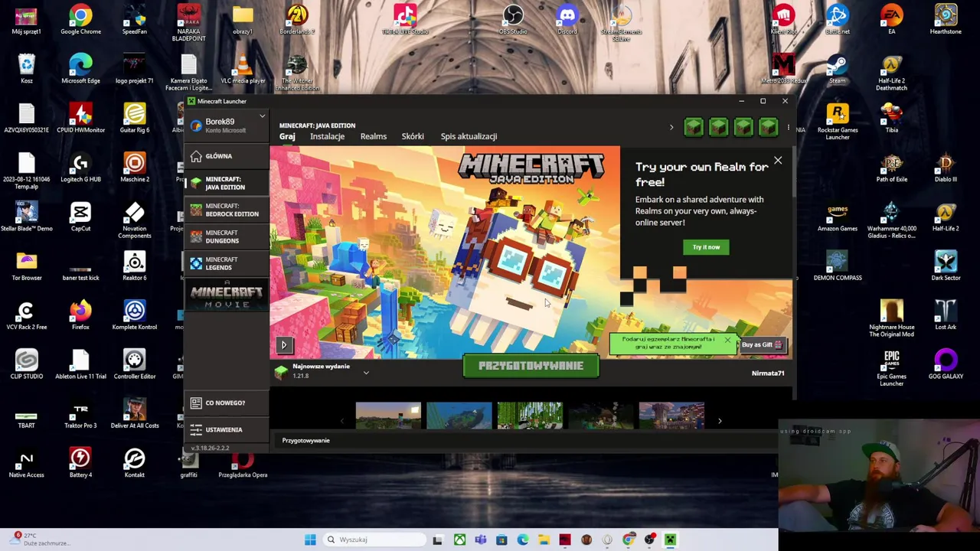The height and width of the screenshot is (551, 980).
Task: Open Ustawienia settings in the launcher
Action: (x=225, y=429)
